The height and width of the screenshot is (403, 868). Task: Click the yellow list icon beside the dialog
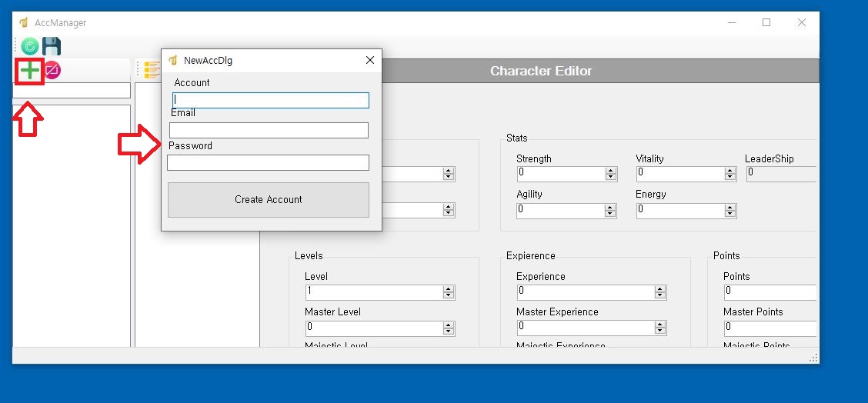tap(152, 71)
